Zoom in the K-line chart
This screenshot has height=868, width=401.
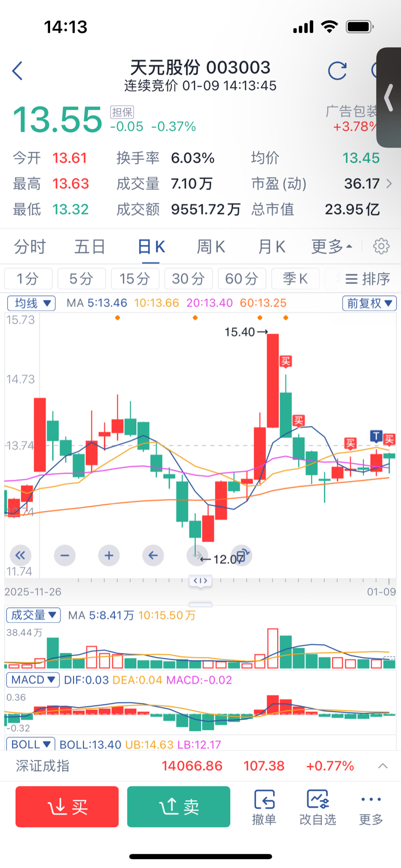tap(109, 555)
